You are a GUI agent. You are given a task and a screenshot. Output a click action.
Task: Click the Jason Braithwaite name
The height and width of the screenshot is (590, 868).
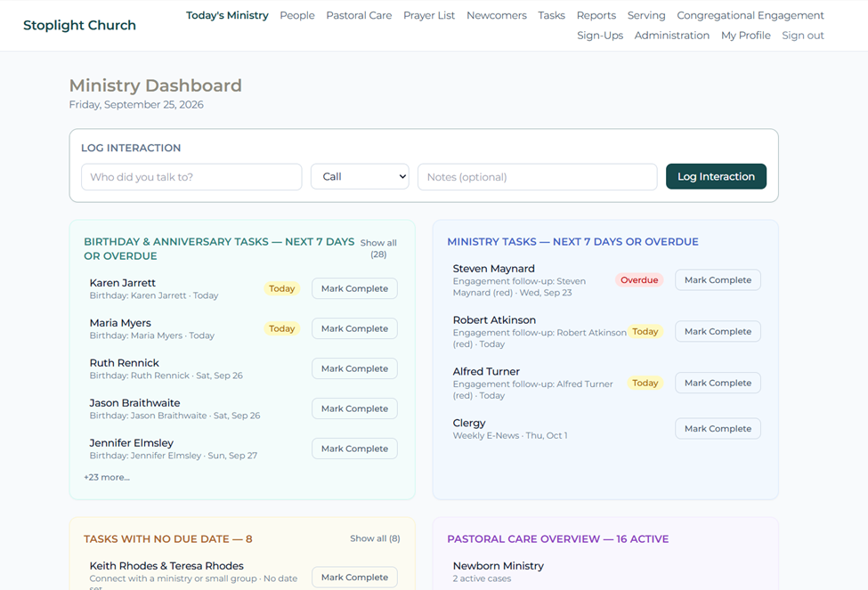pos(134,403)
